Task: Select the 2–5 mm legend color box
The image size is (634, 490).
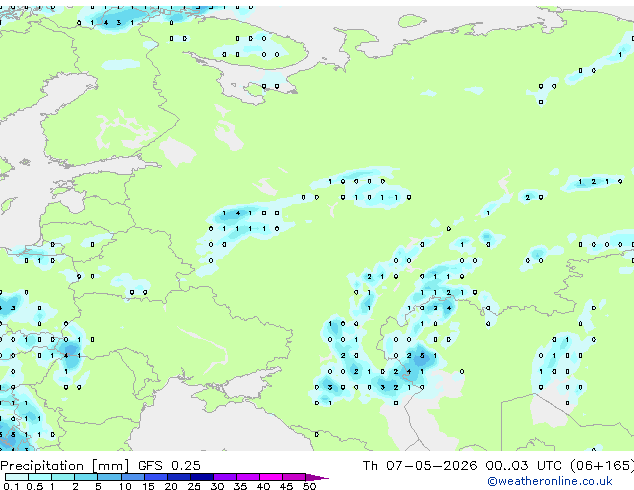Action: (86, 477)
